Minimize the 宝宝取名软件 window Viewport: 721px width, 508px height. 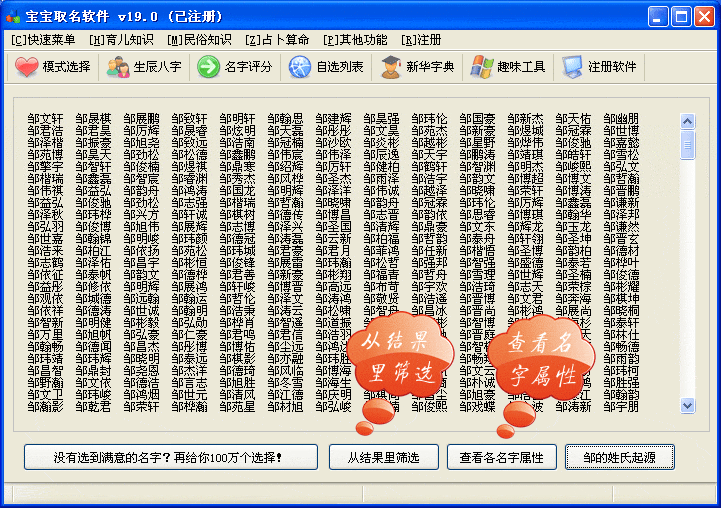tap(658, 17)
